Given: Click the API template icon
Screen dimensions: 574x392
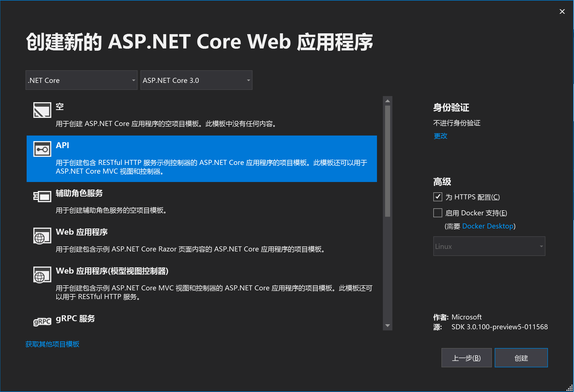Looking at the screenshot, I should tap(42, 149).
